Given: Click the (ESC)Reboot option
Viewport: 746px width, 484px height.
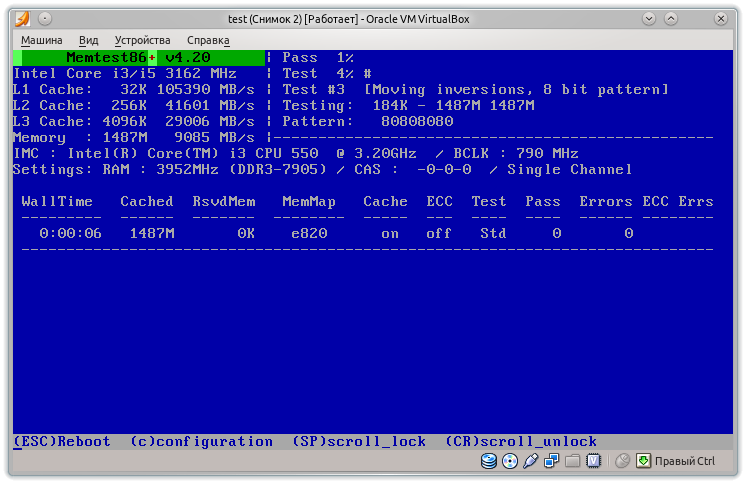Looking at the screenshot, I should click(62, 442).
